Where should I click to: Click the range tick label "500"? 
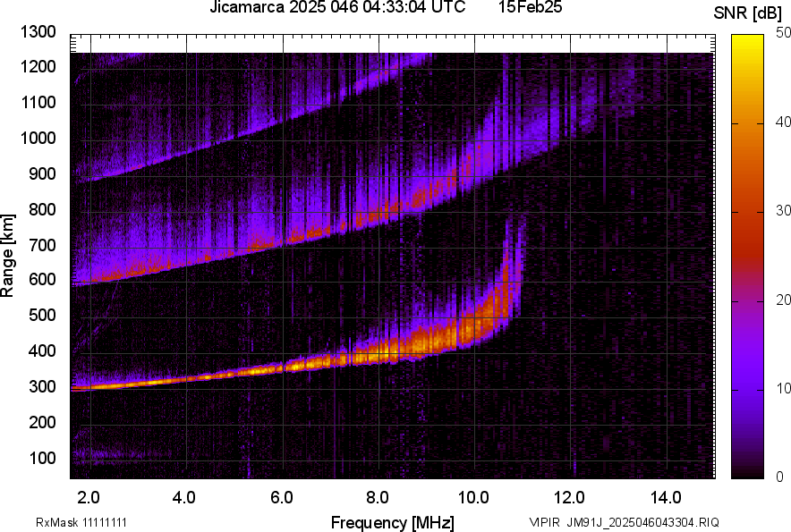42,315
